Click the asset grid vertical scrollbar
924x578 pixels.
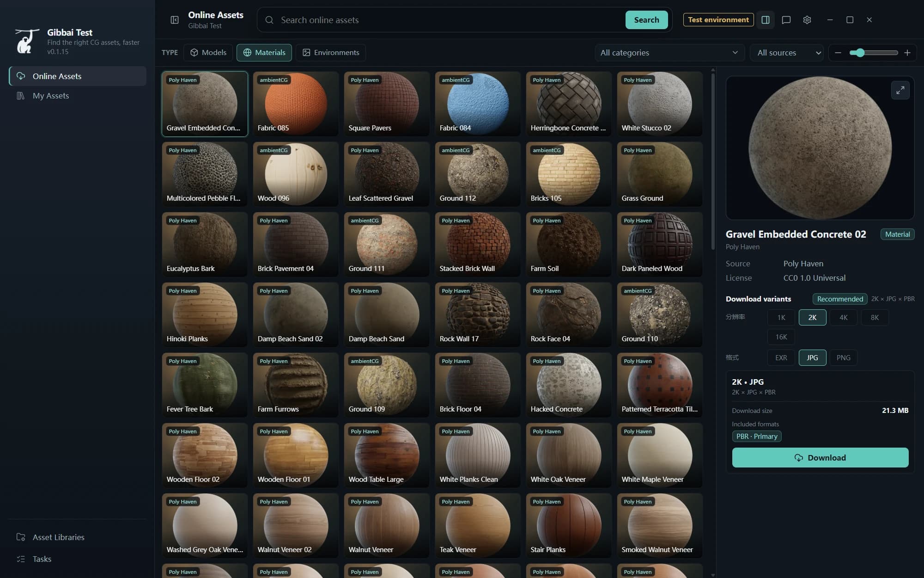click(x=713, y=162)
